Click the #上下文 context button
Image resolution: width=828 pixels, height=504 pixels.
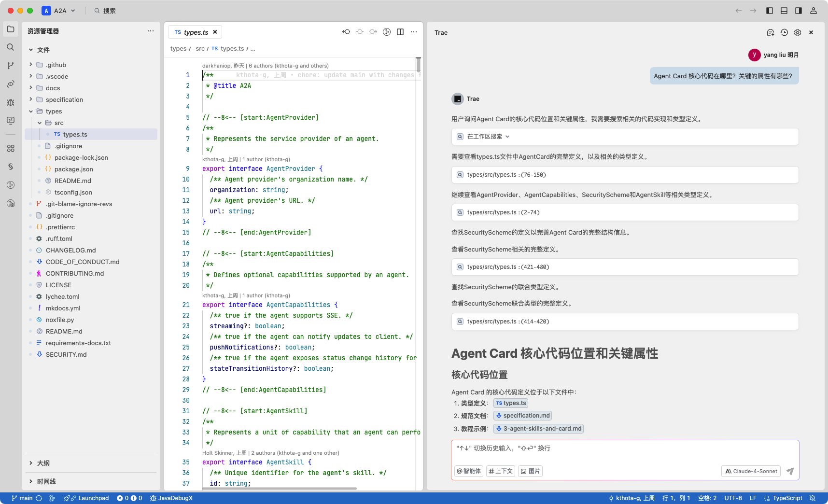500,471
